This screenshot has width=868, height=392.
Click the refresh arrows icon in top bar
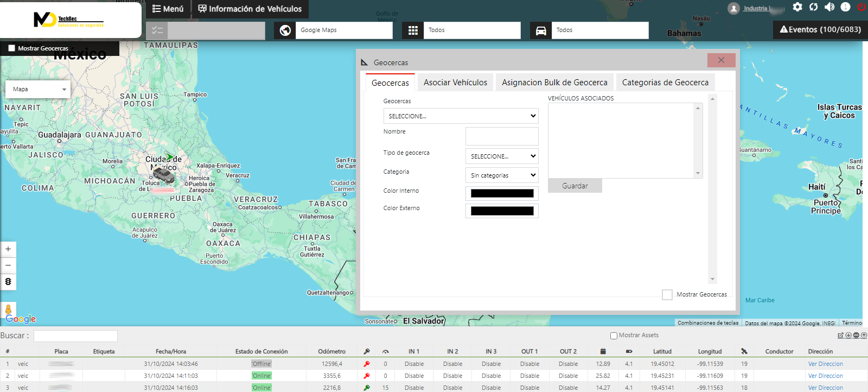click(x=813, y=7)
